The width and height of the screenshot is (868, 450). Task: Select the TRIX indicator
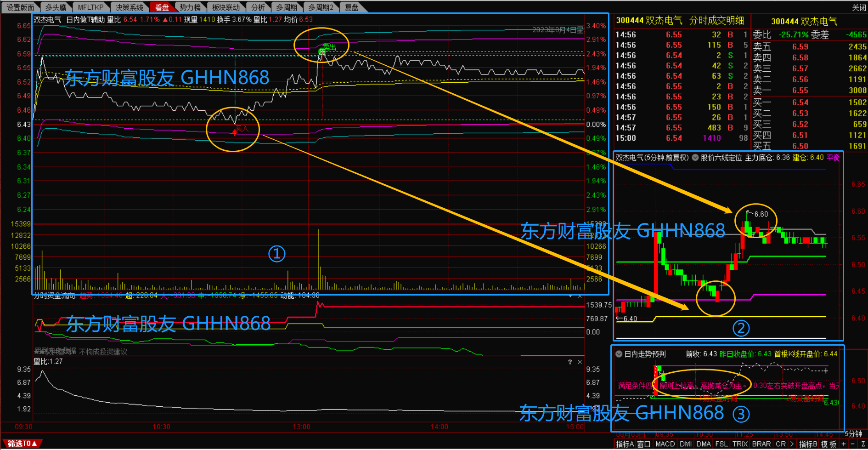tap(740, 444)
